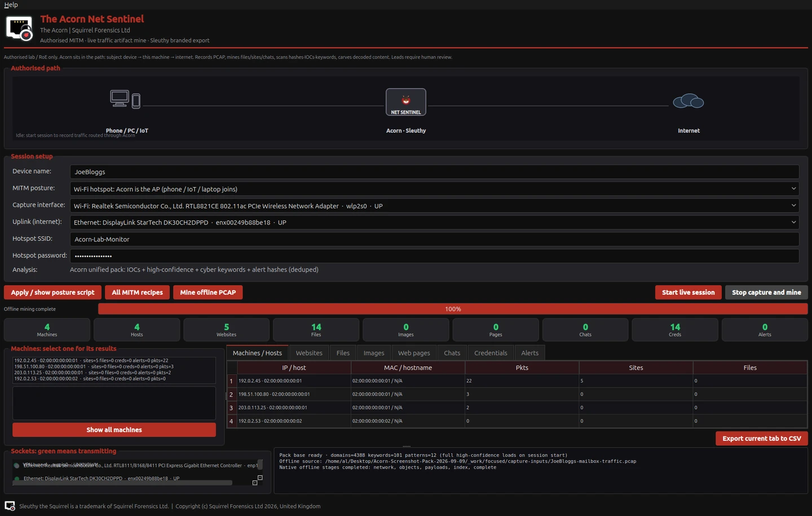Click the sockets panel horizontal scrollbar
The image size is (812, 516).
tap(123, 483)
